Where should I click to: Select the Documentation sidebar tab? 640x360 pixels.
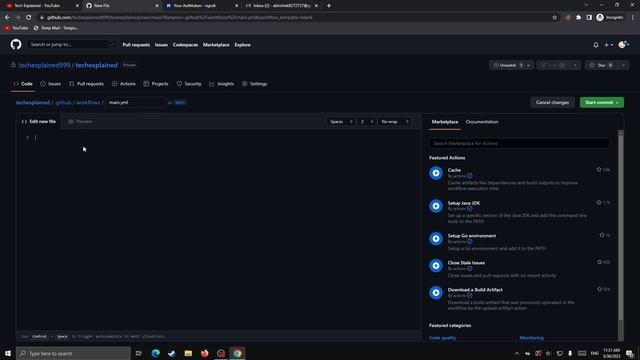[x=482, y=122]
